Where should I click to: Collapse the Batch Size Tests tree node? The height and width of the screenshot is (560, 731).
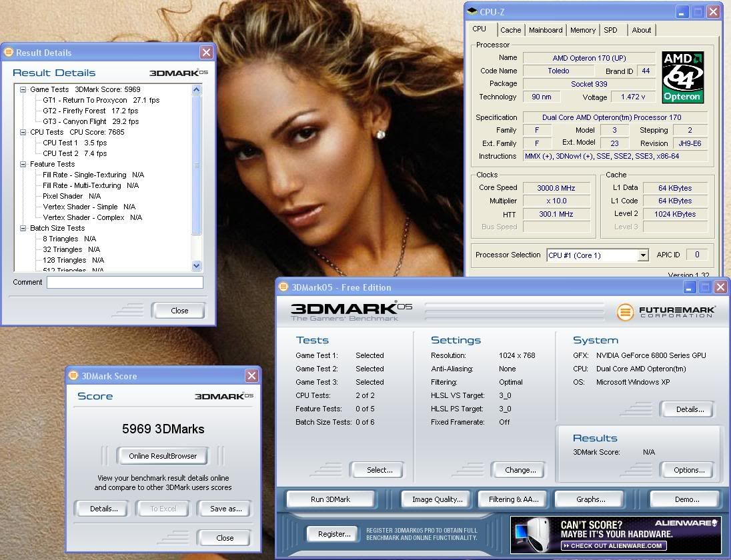click(x=23, y=228)
